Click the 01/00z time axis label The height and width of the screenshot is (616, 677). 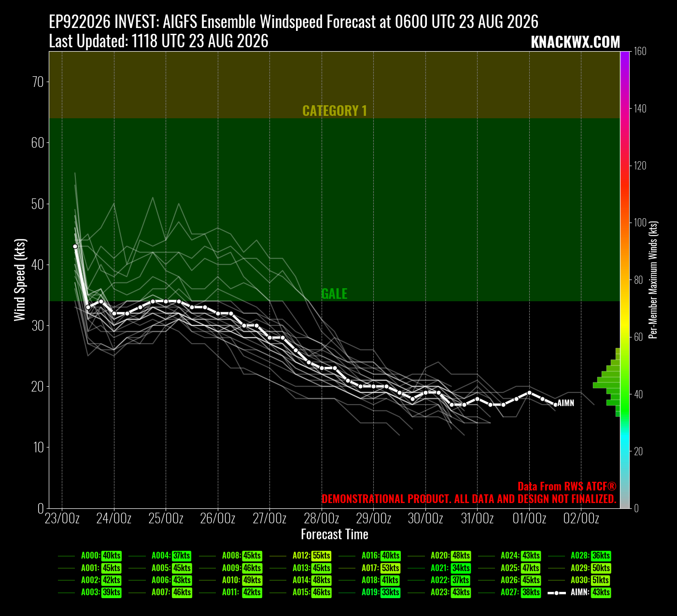click(x=529, y=518)
